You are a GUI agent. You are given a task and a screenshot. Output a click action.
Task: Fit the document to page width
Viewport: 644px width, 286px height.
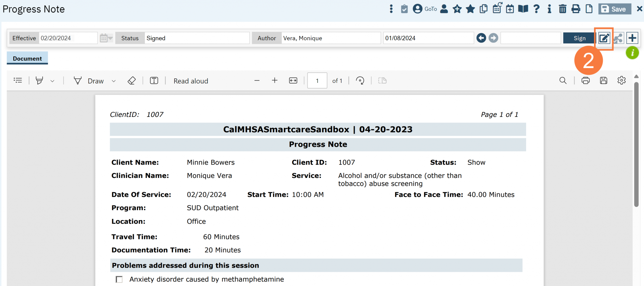(x=293, y=80)
